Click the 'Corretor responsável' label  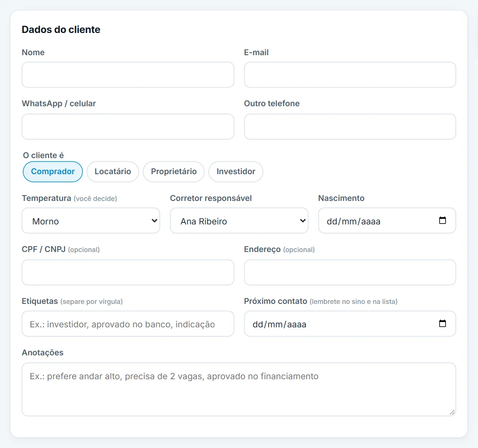[x=211, y=198]
